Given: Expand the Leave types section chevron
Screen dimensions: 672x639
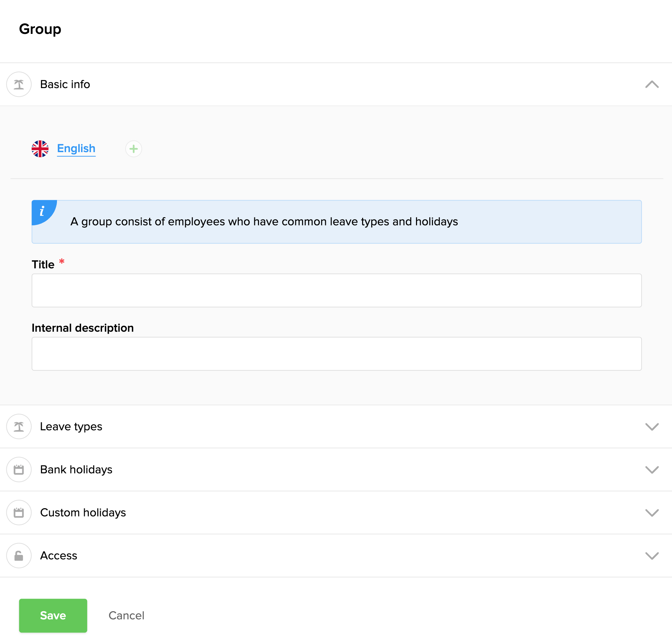Looking at the screenshot, I should (652, 427).
